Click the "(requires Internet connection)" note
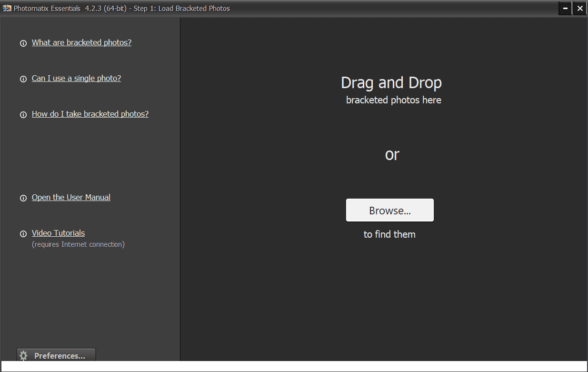Screen dimensions: 588x372 coord(78,244)
